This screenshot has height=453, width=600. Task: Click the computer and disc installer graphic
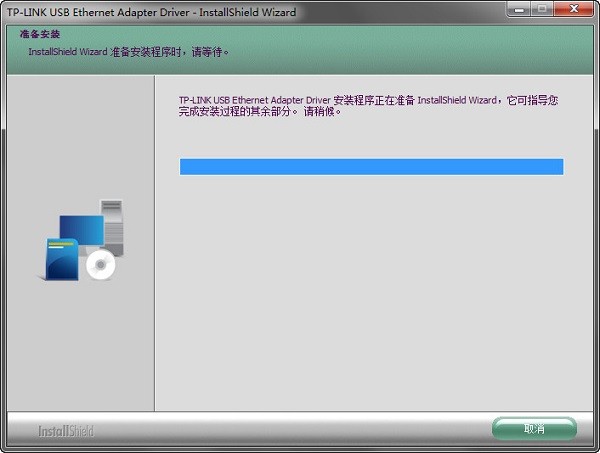82,240
